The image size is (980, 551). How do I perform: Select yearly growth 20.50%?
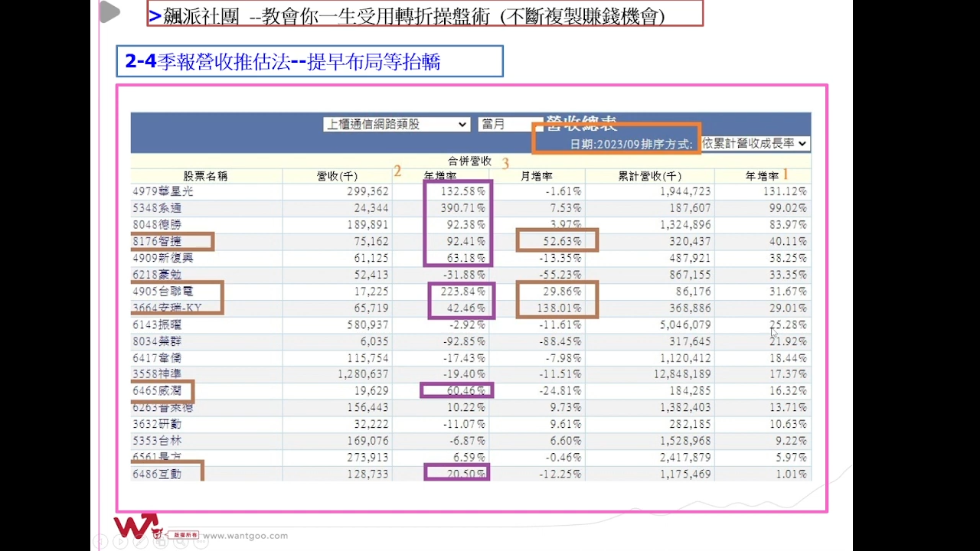coord(465,474)
